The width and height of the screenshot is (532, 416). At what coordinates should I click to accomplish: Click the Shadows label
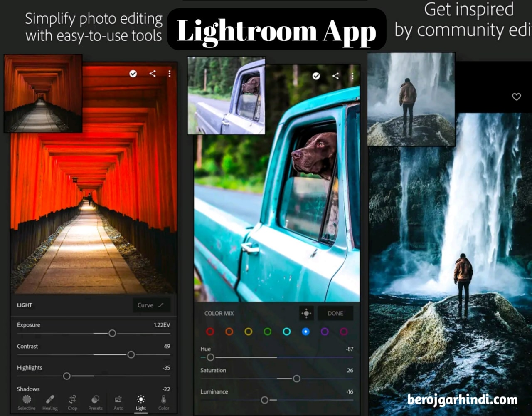click(x=28, y=389)
